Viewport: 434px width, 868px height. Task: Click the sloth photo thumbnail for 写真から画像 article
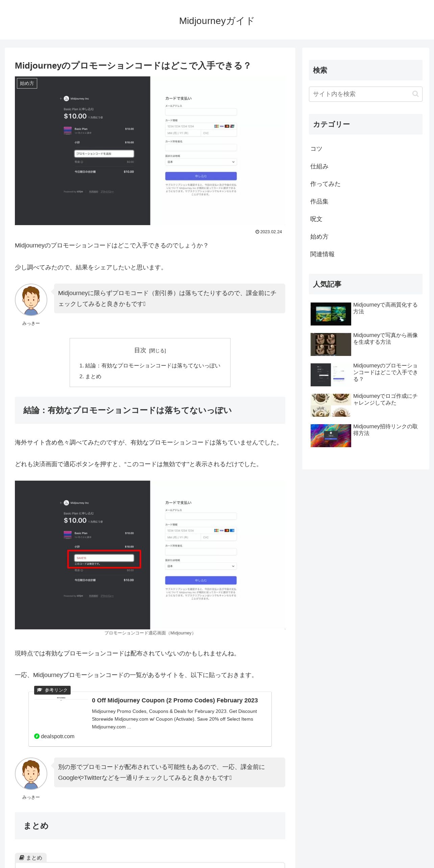coord(331,344)
